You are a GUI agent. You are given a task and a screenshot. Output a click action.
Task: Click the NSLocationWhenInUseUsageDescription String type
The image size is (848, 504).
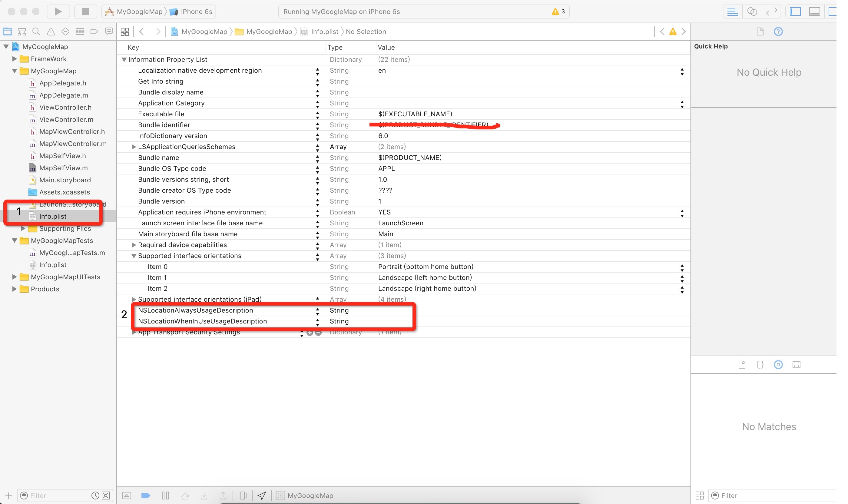coord(338,321)
